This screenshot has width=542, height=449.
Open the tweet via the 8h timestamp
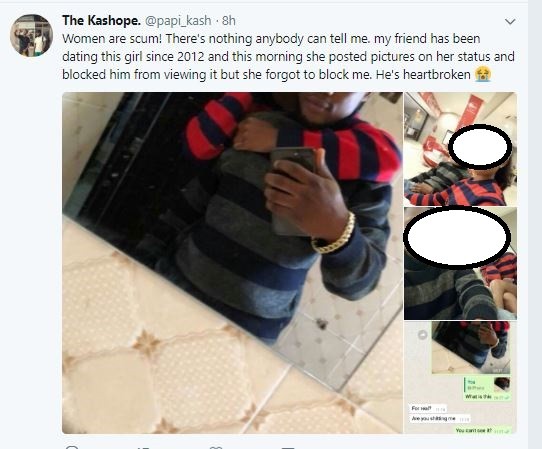229,21
